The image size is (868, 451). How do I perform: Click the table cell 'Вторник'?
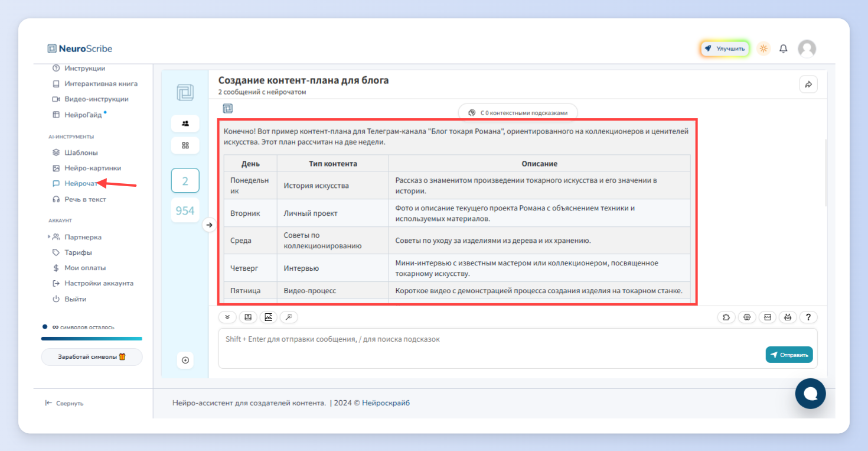click(x=250, y=213)
